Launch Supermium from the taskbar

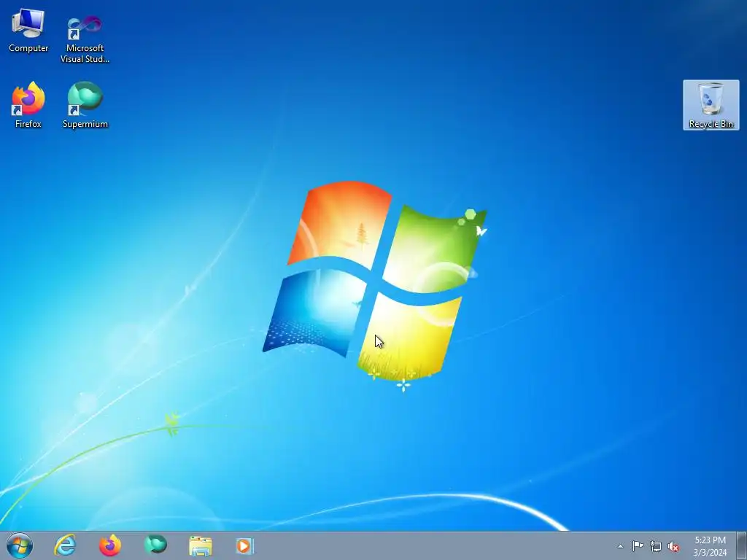point(155,545)
